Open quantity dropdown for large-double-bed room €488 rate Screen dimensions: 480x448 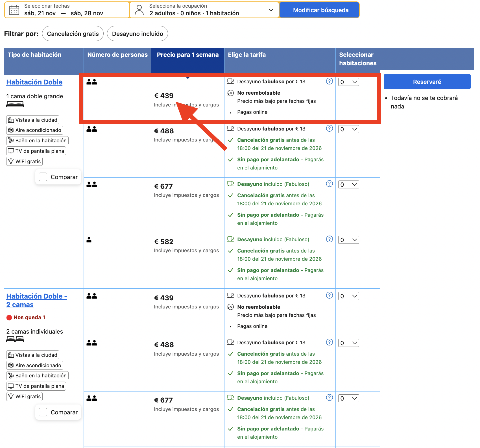pos(349,129)
